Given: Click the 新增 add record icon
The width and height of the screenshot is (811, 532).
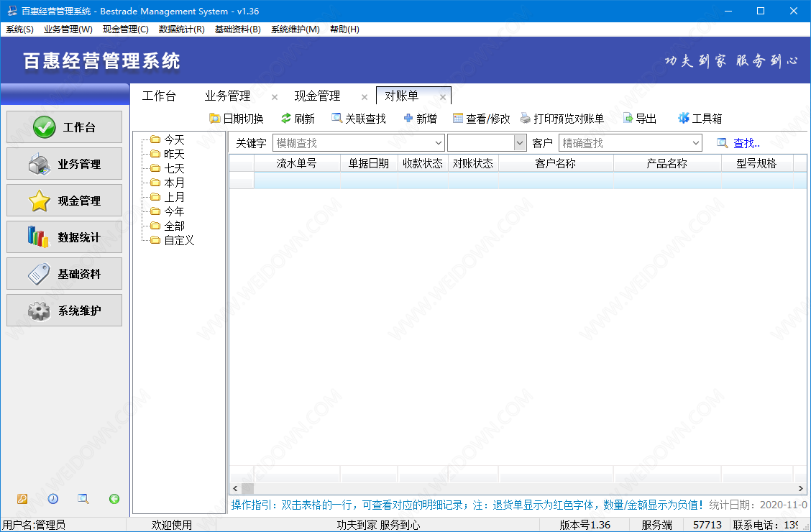Looking at the screenshot, I should 408,119.
